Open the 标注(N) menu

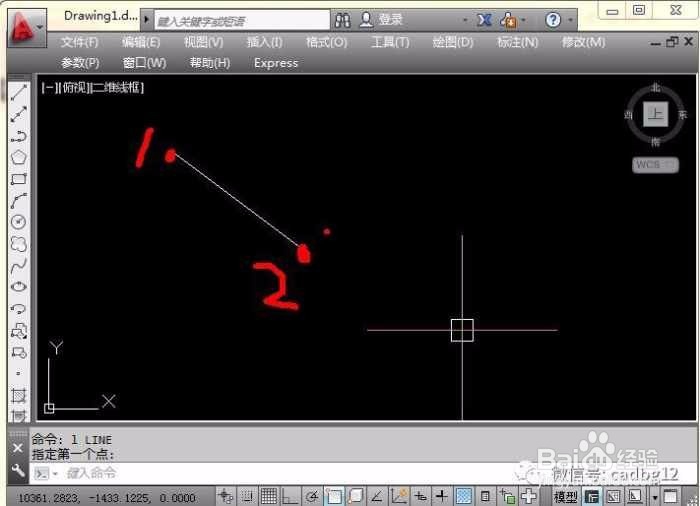click(517, 42)
